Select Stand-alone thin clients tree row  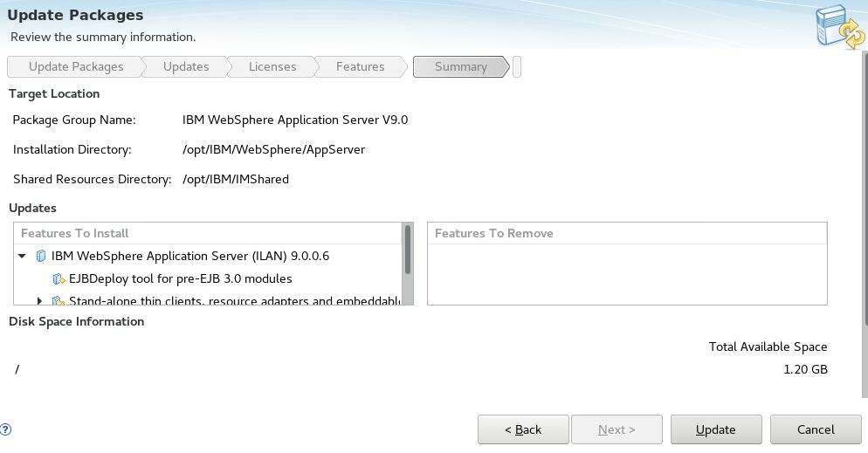tap(208, 299)
